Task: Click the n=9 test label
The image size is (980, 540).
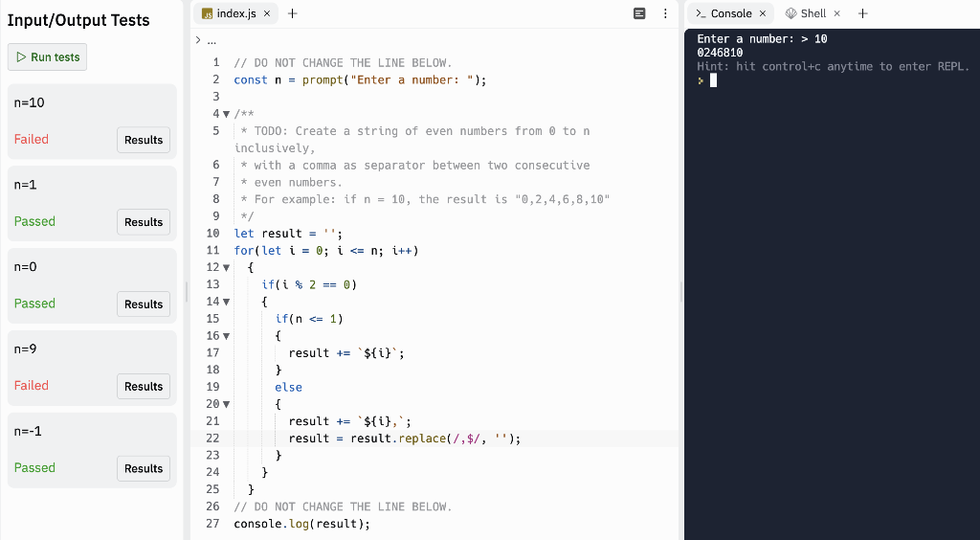Action: (x=26, y=349)
